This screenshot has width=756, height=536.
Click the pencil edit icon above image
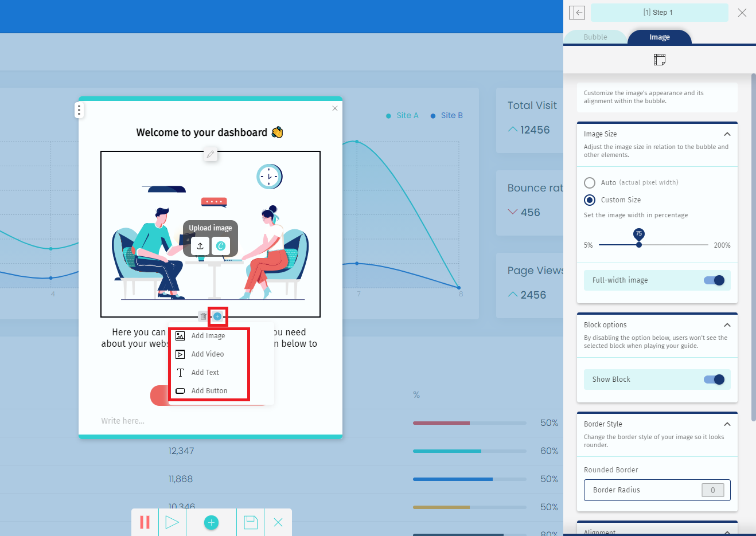tap(211, 154)
